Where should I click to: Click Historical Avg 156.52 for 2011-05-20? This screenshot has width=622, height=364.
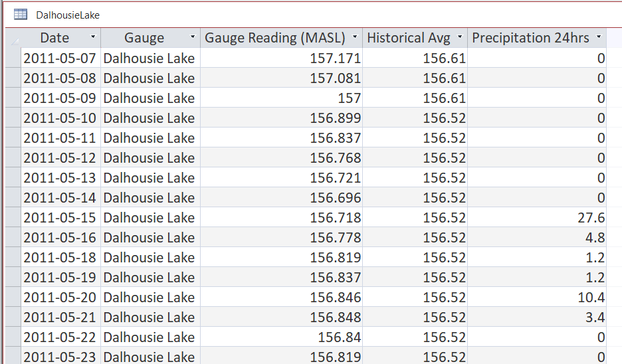[415, 298]
